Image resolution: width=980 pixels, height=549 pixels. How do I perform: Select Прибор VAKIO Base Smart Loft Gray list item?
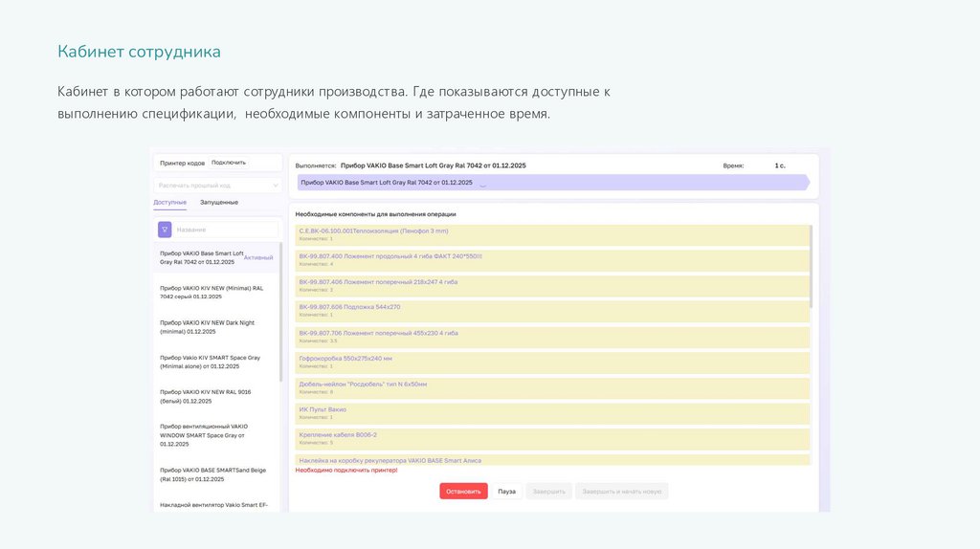click(215, 258)
